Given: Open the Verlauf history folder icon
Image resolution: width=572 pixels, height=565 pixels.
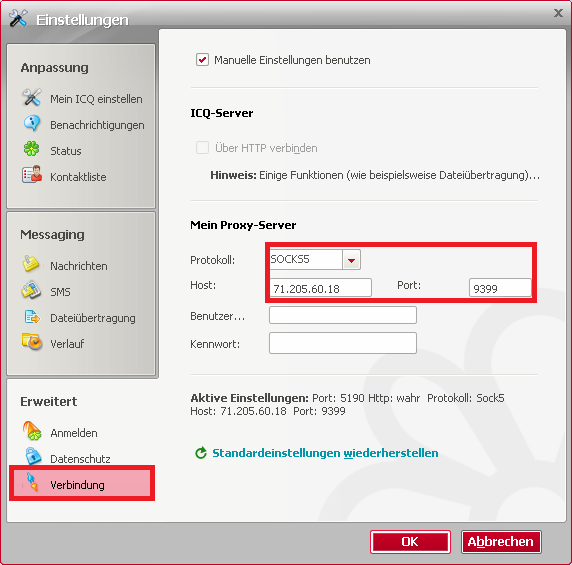Looking at the screenshot, I should [x=32, y=342].
